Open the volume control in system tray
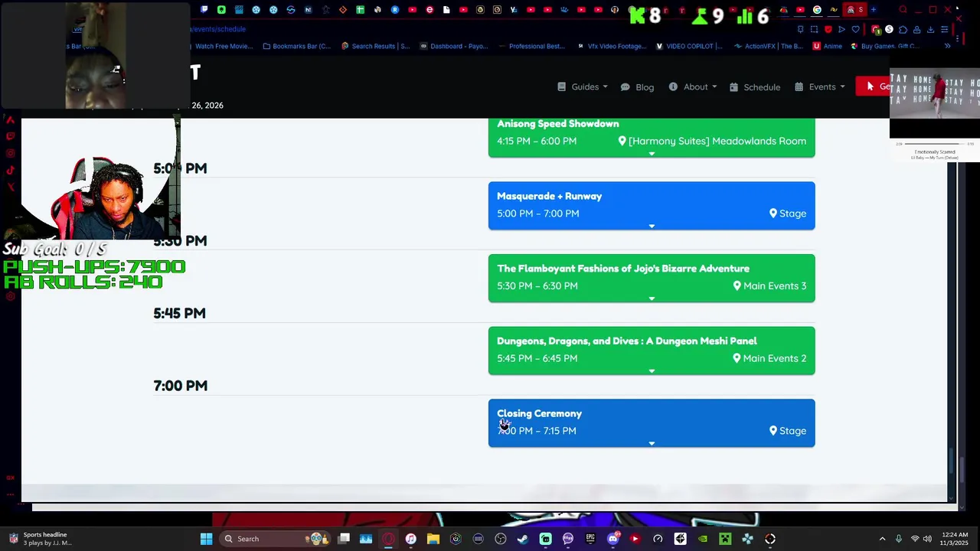980x551 pixels. tap(927, 539)
